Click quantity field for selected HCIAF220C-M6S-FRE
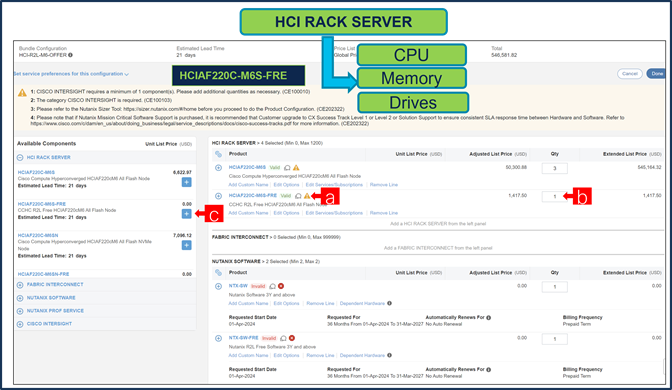Screen dimensions: 672x390 point(555,197)
